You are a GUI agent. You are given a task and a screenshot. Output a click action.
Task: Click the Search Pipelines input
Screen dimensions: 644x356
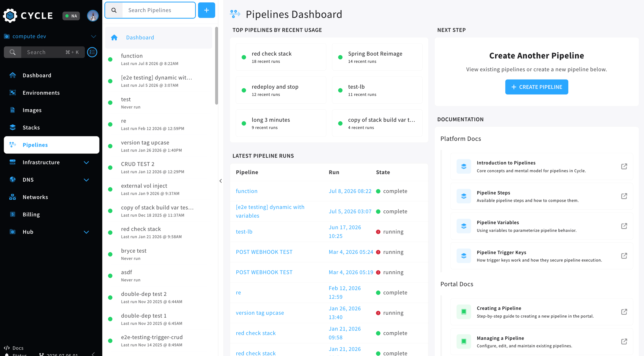point(159,10)
